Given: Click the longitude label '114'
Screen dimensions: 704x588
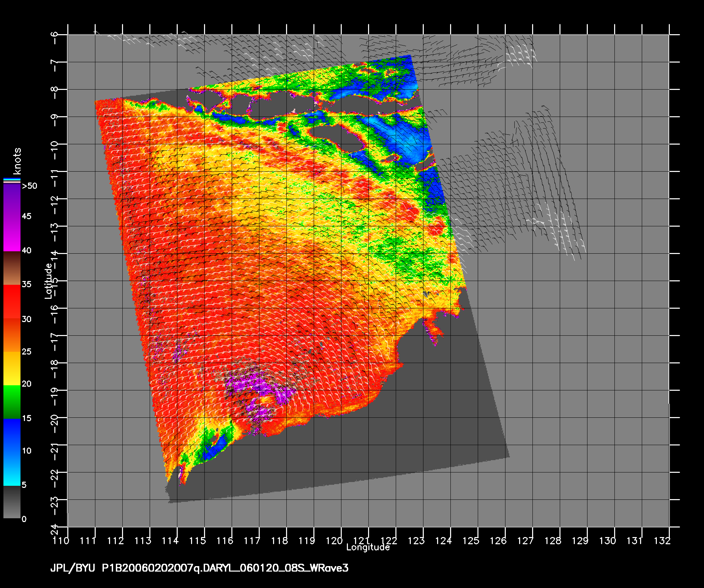Looking at the screenshot, I should (x=170, y=540).
